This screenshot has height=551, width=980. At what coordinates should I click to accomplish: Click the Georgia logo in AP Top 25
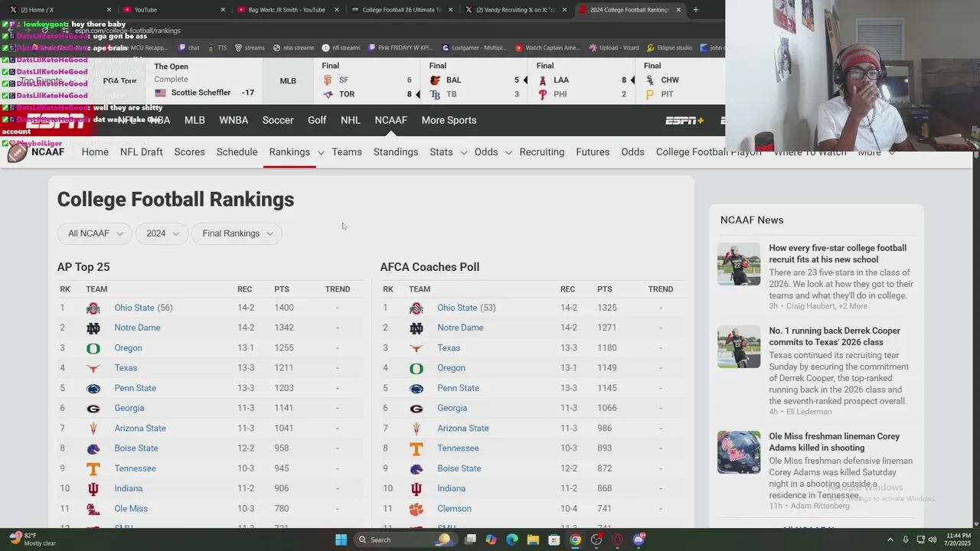[93, 408]
